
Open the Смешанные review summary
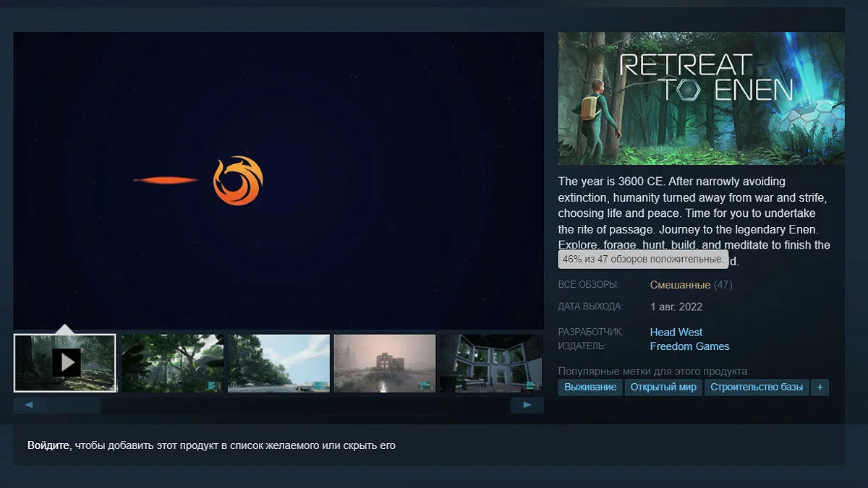(x=680, y=285)
